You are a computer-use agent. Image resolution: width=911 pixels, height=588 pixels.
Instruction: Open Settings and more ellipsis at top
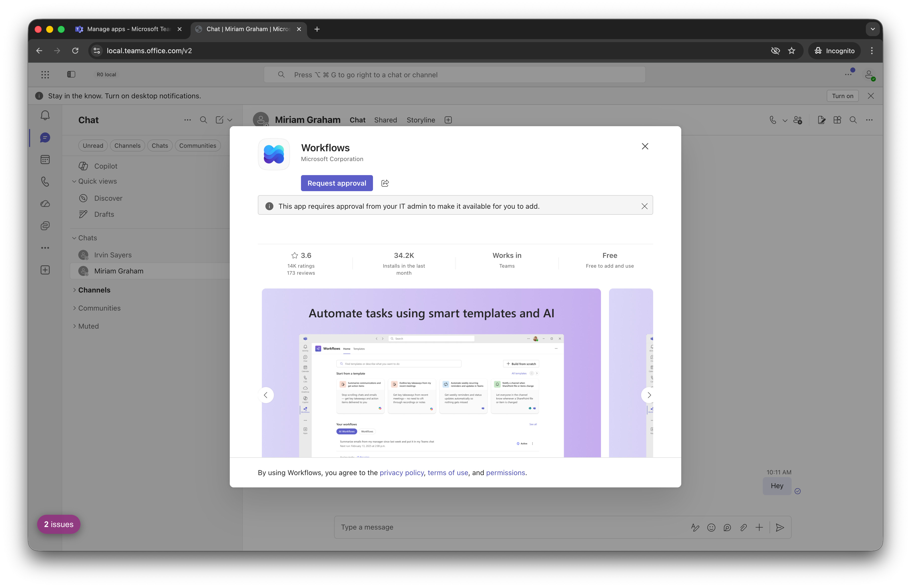click(x=848, y=75)
